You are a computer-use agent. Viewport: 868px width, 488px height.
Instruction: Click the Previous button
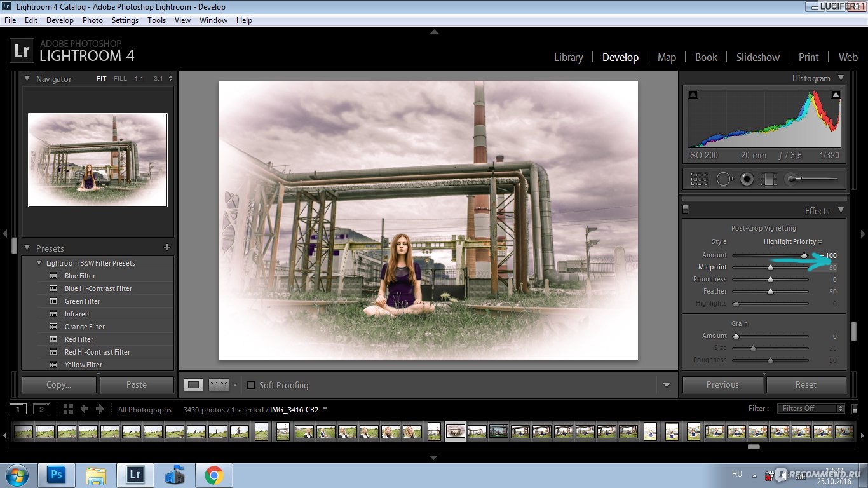722,384
